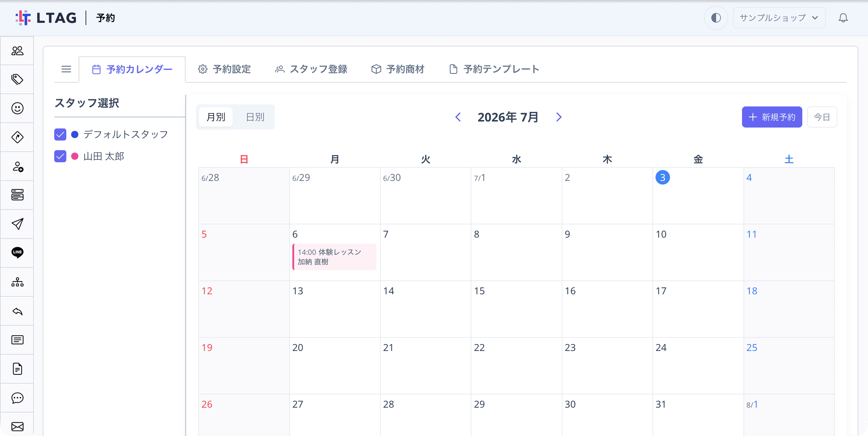The width and height of the screenshot is (868, 436).
Task: Click the 今日 today button
Action: [822, 117]
